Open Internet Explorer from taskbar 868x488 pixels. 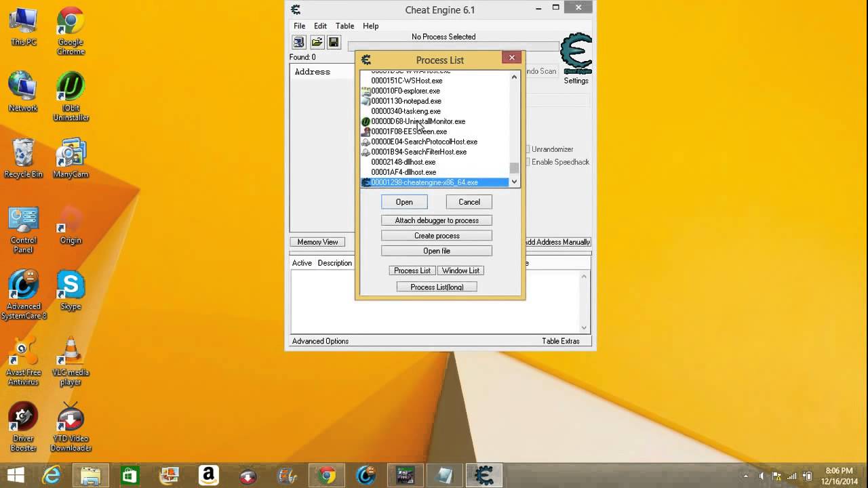(52, 475)
